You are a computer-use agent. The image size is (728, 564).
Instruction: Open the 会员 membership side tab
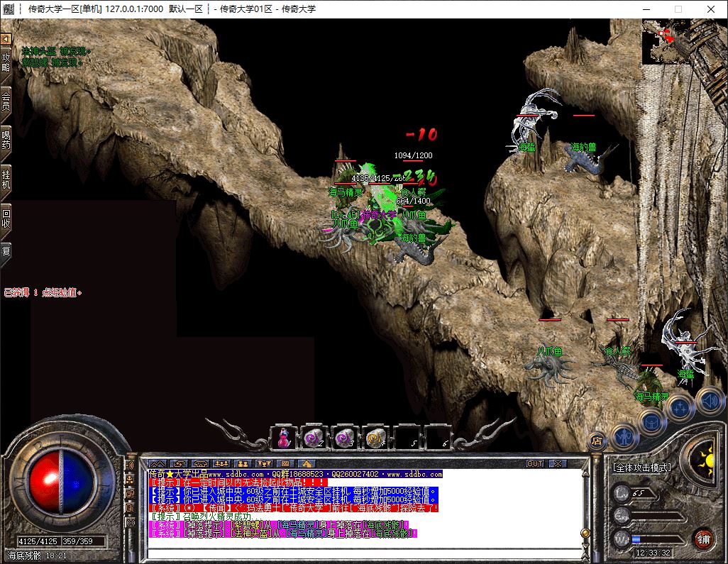click(6, 101)
